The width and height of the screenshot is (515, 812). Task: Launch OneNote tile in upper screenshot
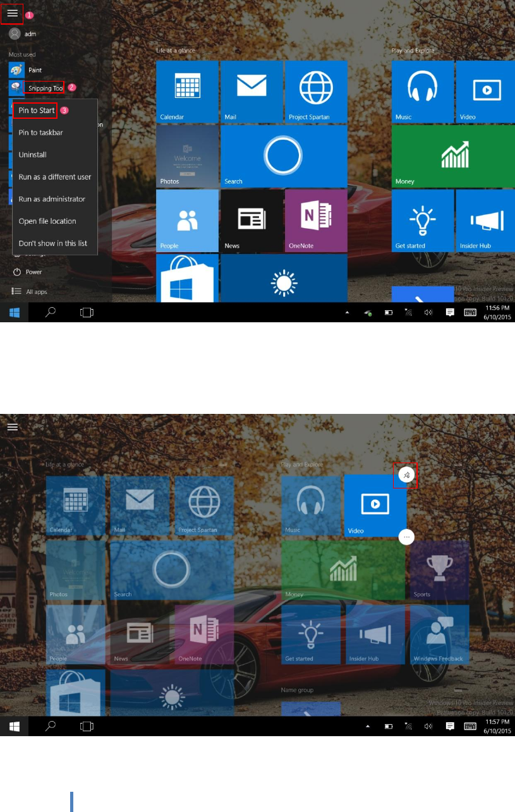pos(316,221)
